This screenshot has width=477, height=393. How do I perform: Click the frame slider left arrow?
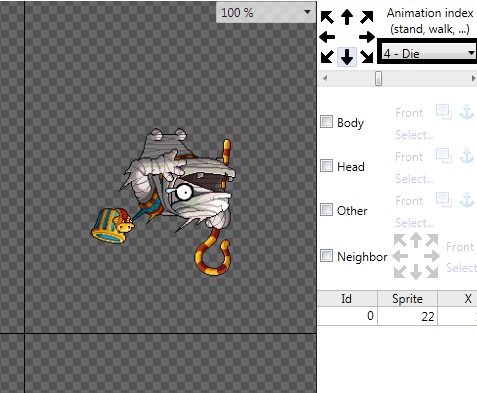click(x=325, y=79)
